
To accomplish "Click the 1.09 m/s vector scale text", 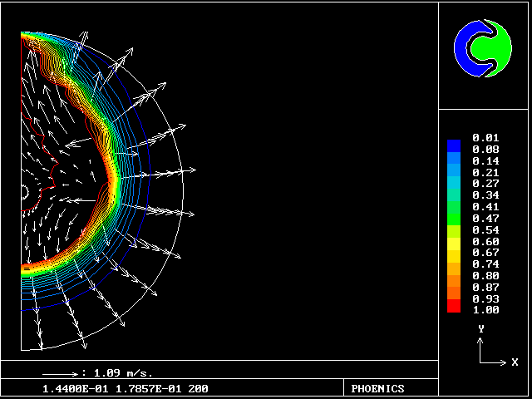I will [123, 373].
